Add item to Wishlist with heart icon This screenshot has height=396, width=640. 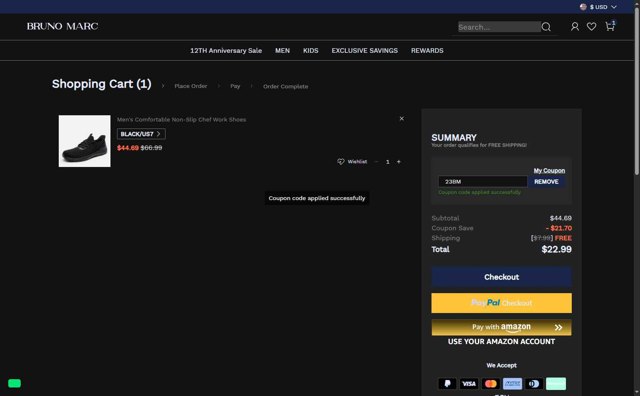352,162
